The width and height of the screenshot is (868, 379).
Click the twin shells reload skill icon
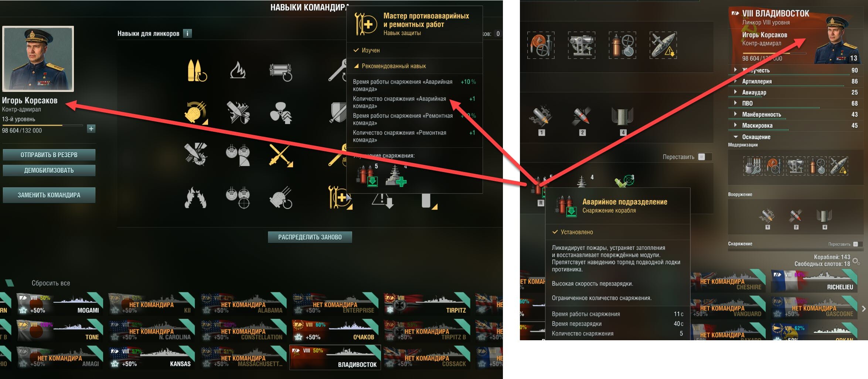point(196,70)
